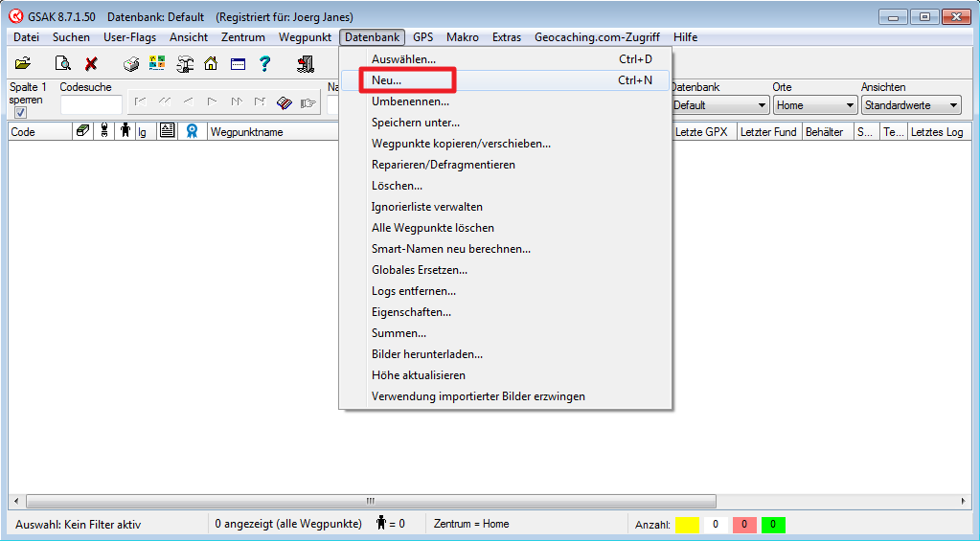
Task: Select Neu... to create new database
Action: click(x=505, y=80)
